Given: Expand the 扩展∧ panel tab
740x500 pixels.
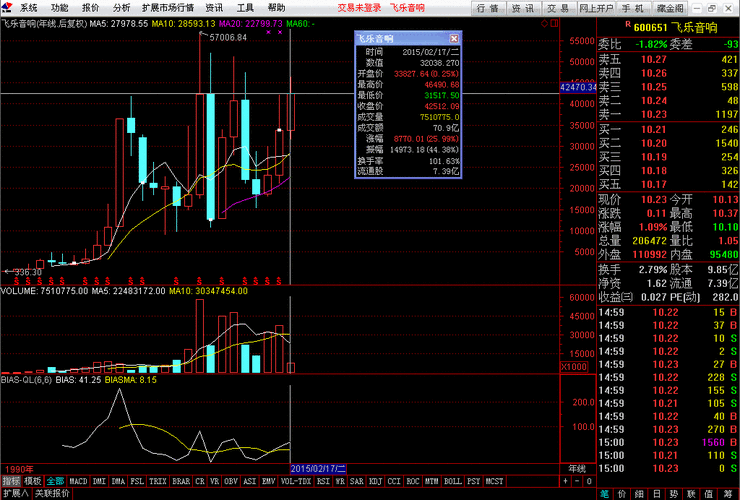Looking at the screenshot, I should coord(15,493).
